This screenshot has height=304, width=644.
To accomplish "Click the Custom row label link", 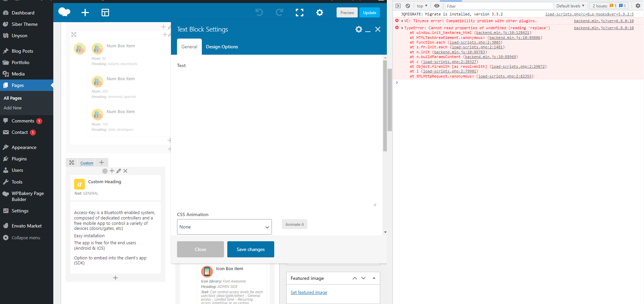I will click(87, 163).
